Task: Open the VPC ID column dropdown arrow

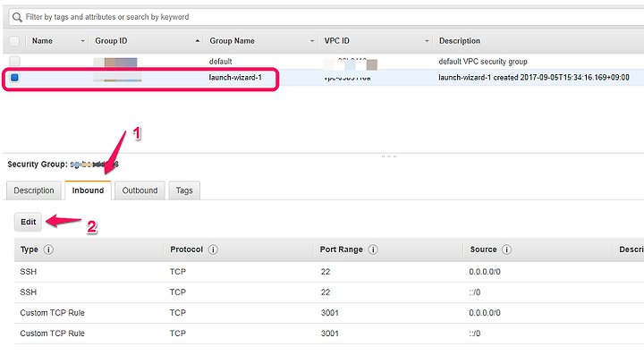Action: tap(427, 41)
